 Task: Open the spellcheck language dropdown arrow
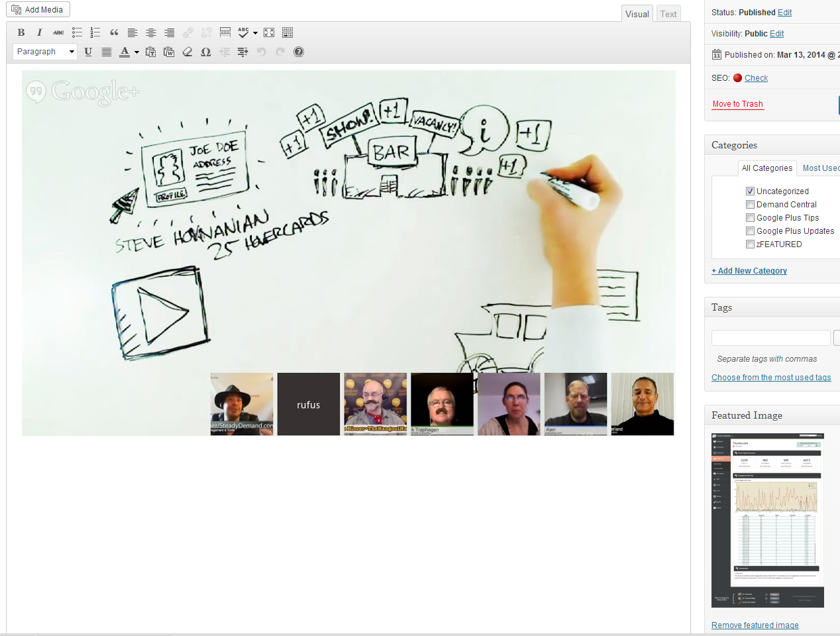[x=255, y=32]
